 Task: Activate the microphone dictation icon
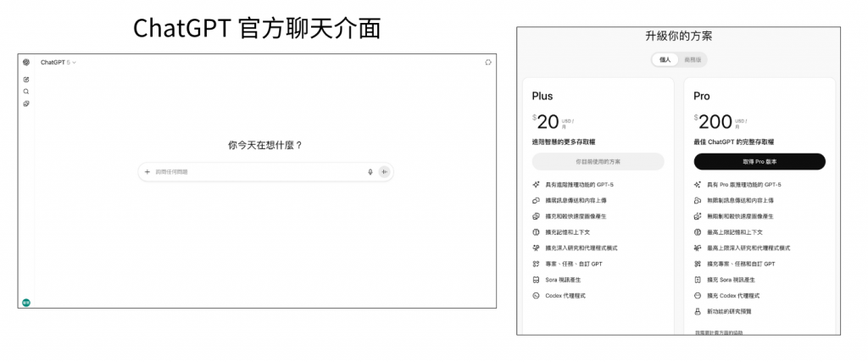click(370, 171)
